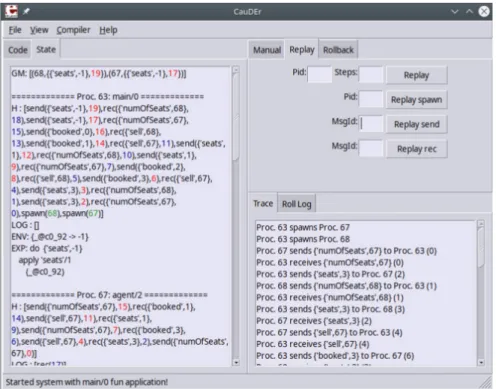Click the State panel scroll up arrow
This screenshot has width=496, height=389.
point(236,70)
